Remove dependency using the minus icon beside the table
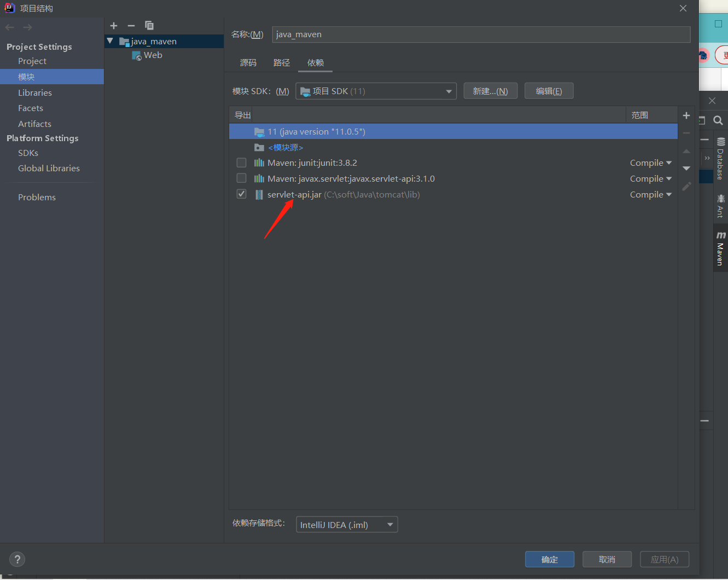The height and width of the screenshot is (580, 728). pyautogui.click(x=686, y=133)
